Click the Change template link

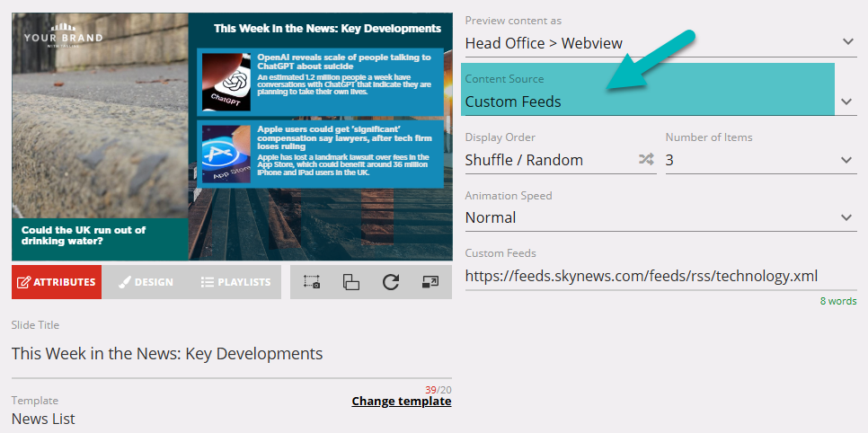point(401,402)
